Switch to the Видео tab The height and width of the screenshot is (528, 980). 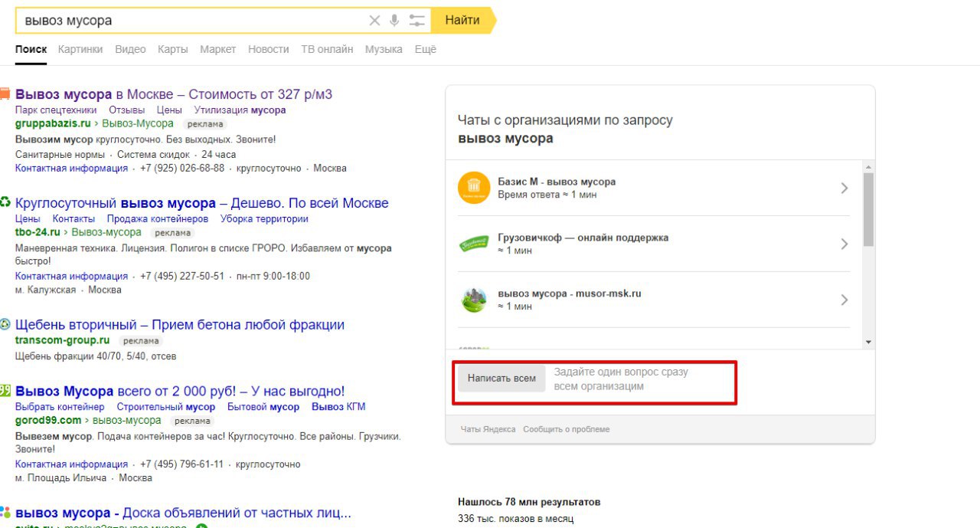tap(130, 49)
